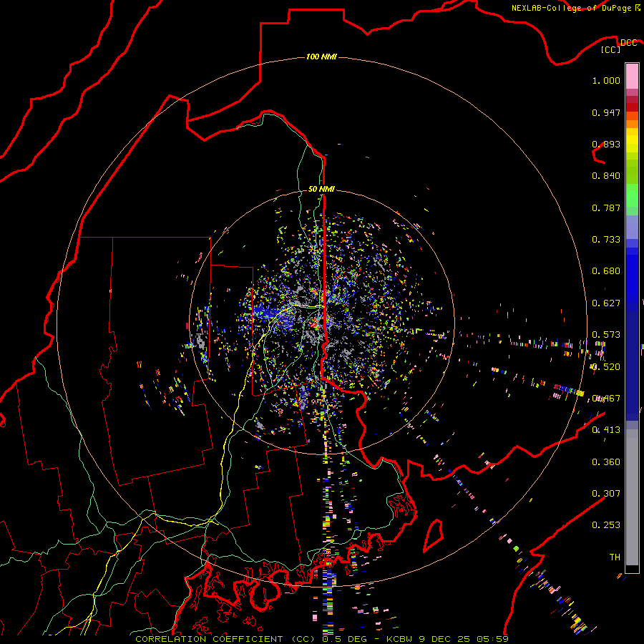This screenshot has width=644, height=644.
Task: Click the CORRELATION COEFFICIENT (CC) caption
Action: pos(225,639)
